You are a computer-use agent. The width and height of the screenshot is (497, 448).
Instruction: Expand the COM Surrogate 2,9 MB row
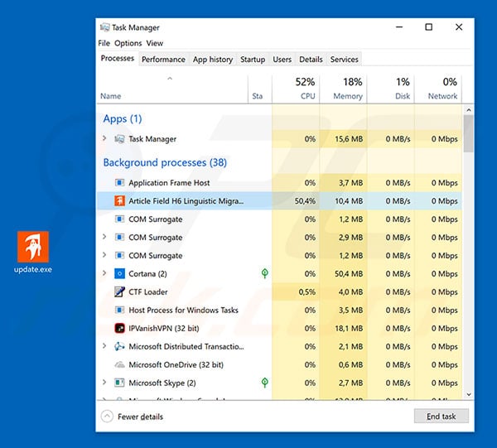tap(104, 237)
